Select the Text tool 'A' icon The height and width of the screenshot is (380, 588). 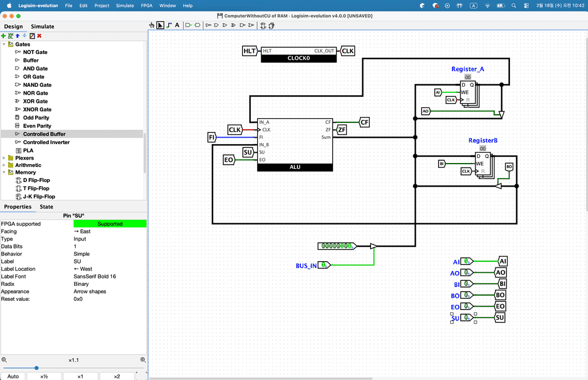pos(177,25)
